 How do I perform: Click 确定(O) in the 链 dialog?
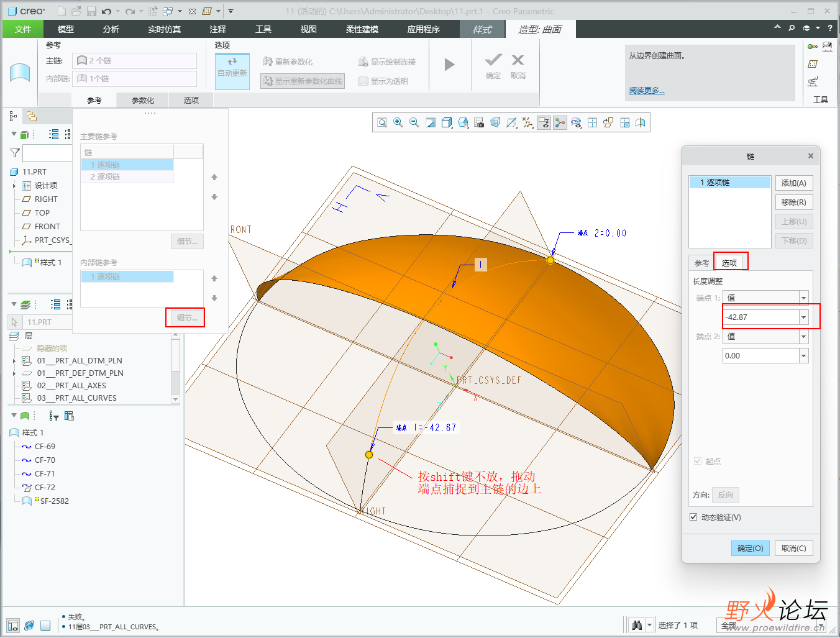(751, 548)
